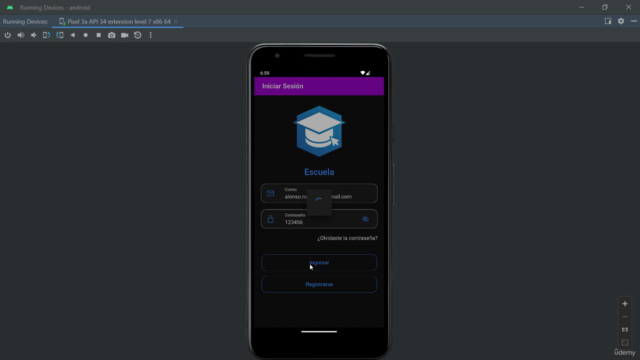The image size is (640, 360).
Task: Toggle the window display mode icon
Action: point(608,21)
